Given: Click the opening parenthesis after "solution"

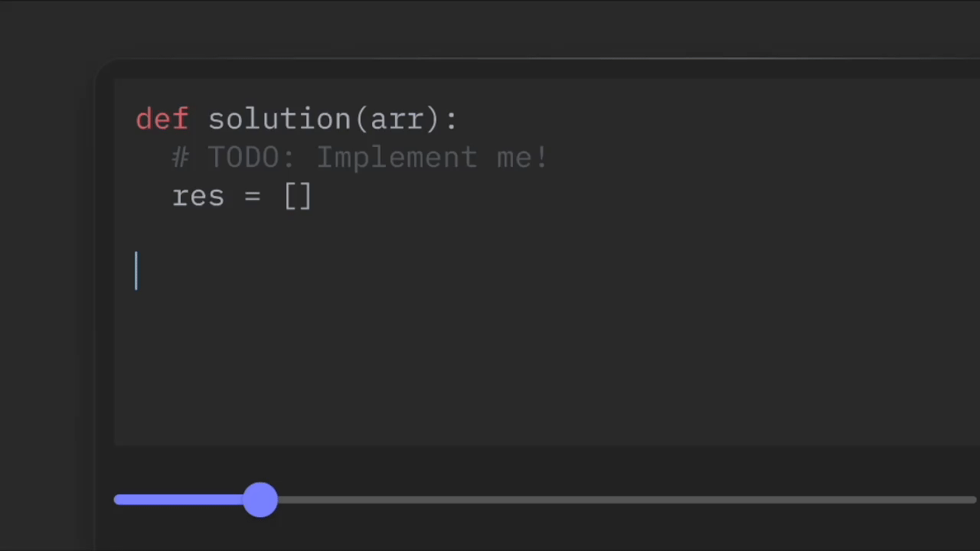Looking at the screenshot, I should (x=361, y=119).
